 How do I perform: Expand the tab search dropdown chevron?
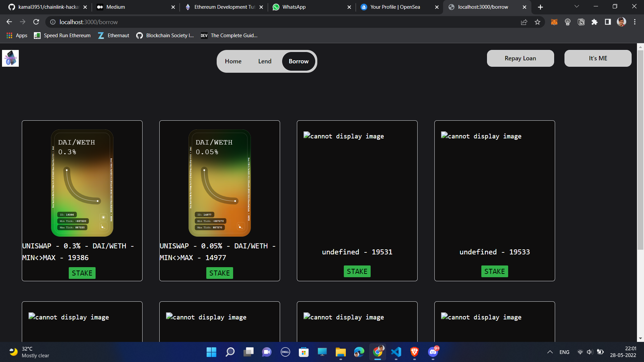577,7
